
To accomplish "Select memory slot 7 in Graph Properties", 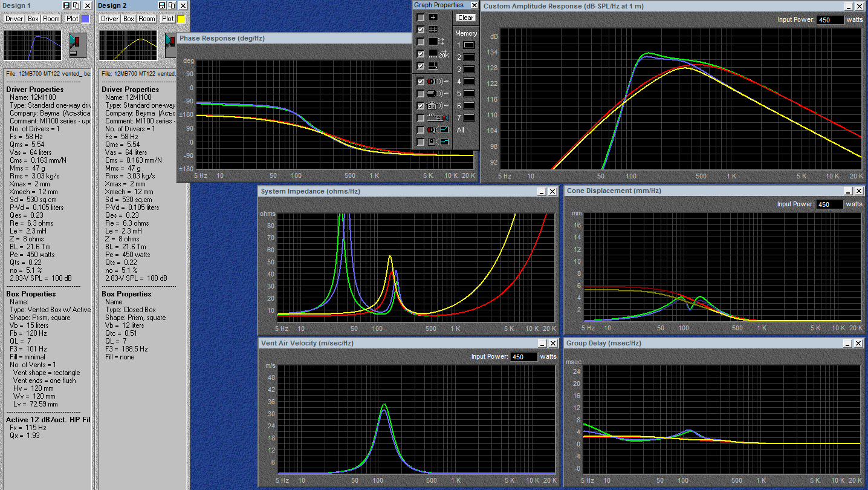I will click(469, 118).
